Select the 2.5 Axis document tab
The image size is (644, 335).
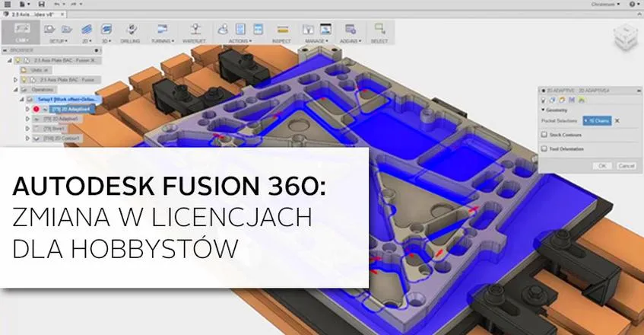(34, 14)
